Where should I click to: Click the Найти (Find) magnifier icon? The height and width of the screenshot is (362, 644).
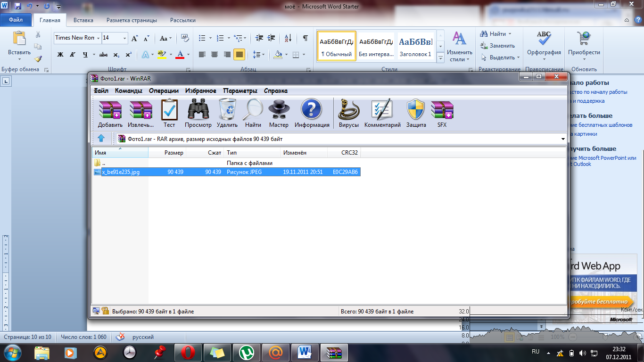coord(253,113)
